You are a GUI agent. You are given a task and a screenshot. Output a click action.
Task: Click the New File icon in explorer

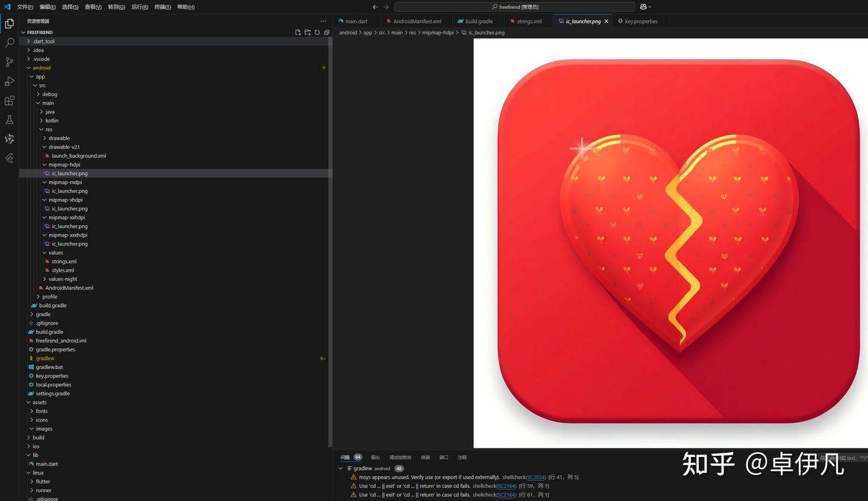point(298,33)
